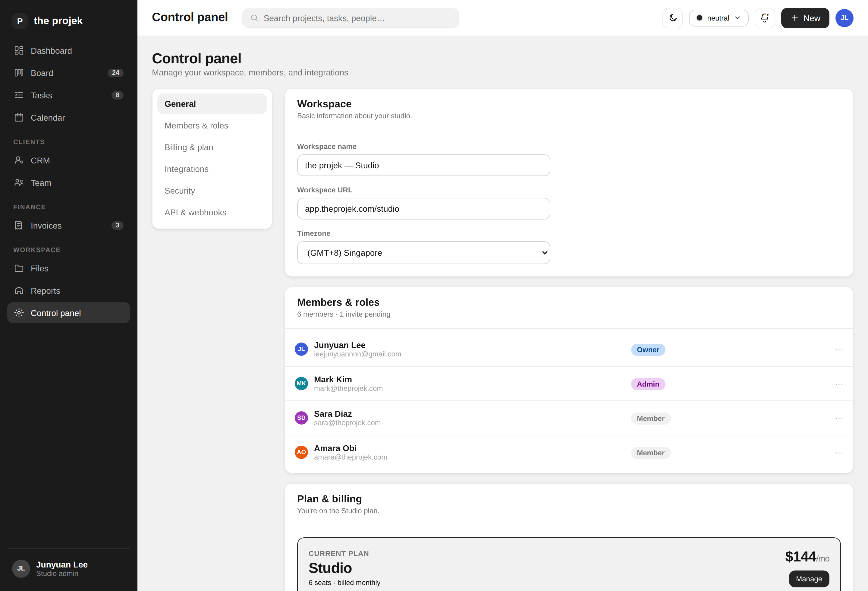Screen dimensions: 868x591
Task: Click the search magnifier icon
Action: [254, 18]
